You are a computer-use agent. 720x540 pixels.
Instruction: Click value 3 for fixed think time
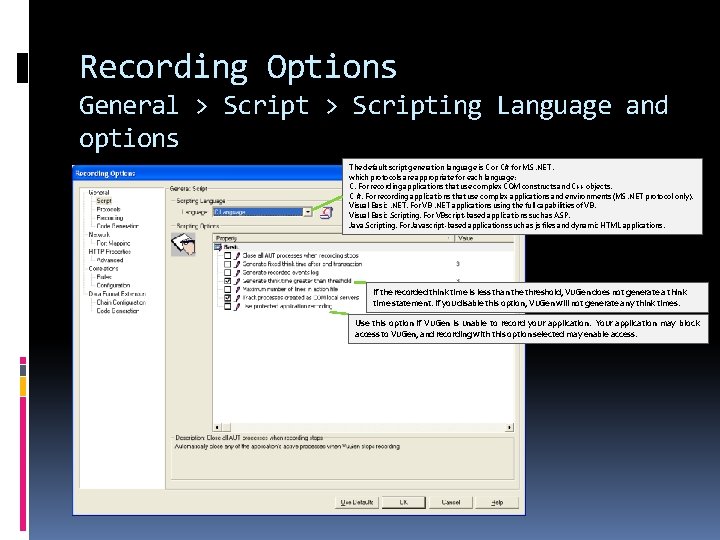click(458, 264)
